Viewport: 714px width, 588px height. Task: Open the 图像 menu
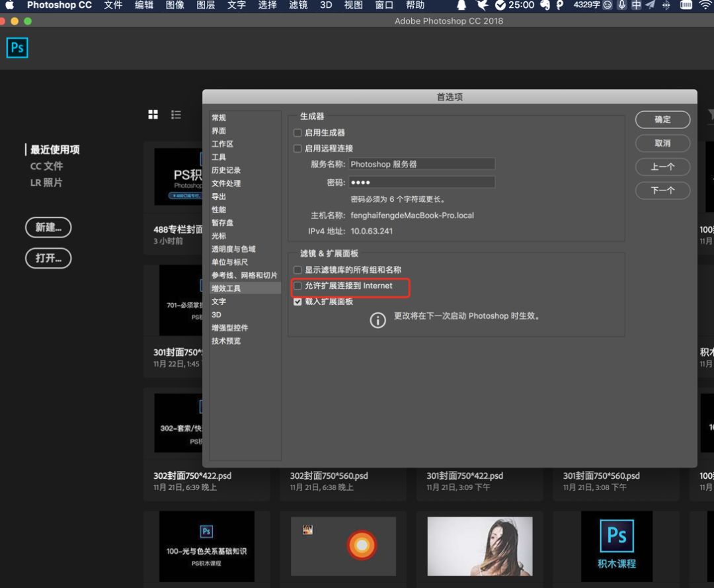pyautogui.click(x=175, y=5)
